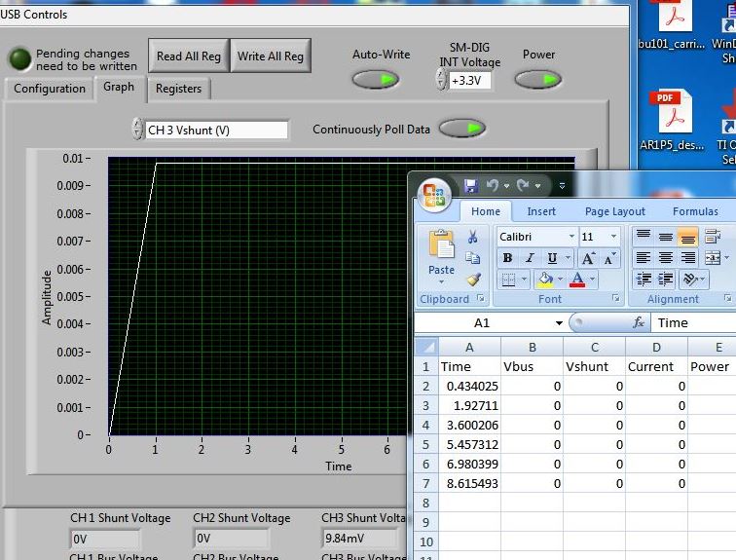Open the Excel Insert ribbon tab
Viewport: 736px width, 560px height.
pyautogui.click(x=541, y=211)
